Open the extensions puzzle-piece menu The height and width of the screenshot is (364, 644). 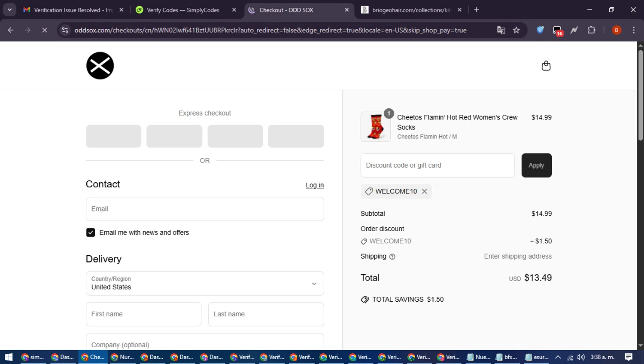point(591,30)
